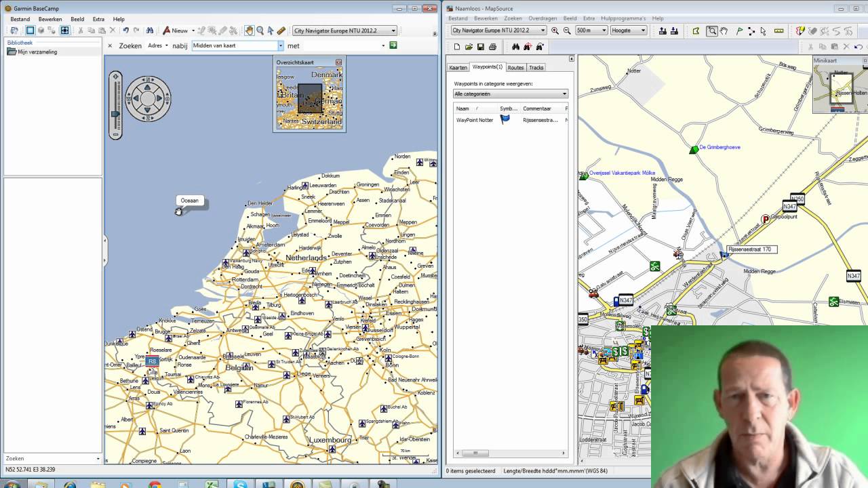Open City Navigator dropdown in MapSource
Viewport: 868px width, 488px height.
click(x=542, y=30)
